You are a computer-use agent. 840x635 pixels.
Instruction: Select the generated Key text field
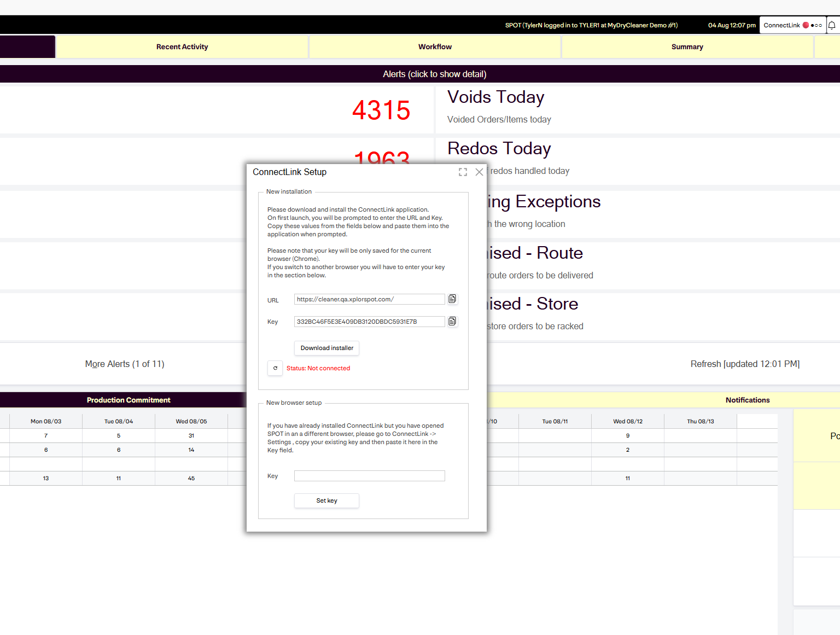coord(370,322)
